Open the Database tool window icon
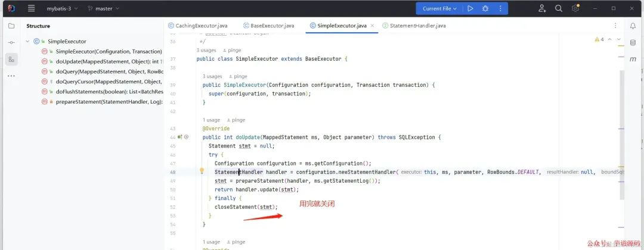Image resolution: width=644 pixels, height=250 pixels. [633, 43]
